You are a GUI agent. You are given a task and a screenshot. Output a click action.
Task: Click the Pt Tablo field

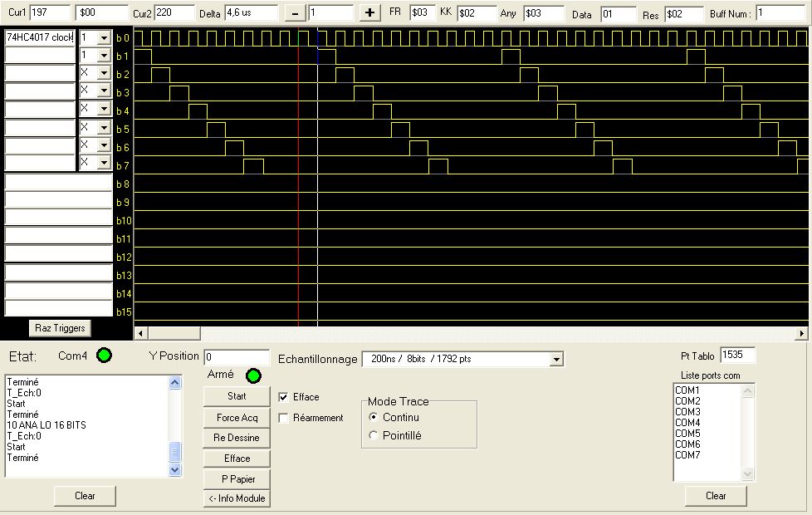point(737,355)
